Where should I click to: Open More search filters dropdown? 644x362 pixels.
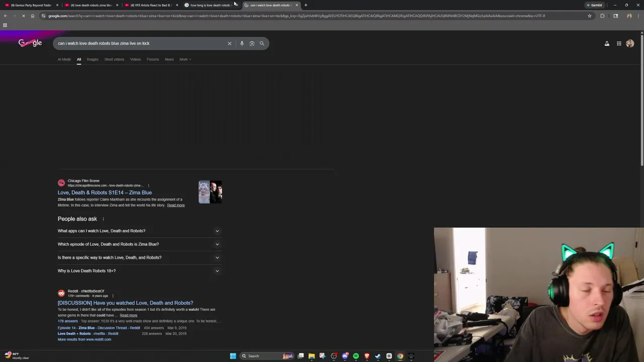[185, 59]
